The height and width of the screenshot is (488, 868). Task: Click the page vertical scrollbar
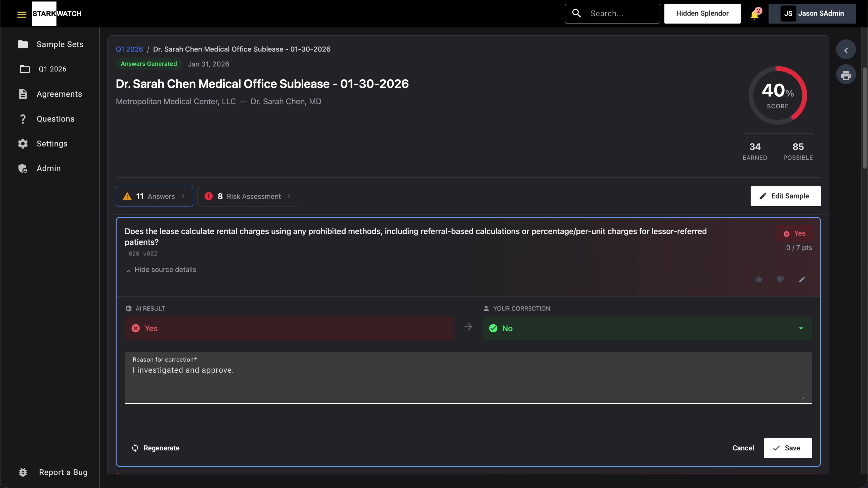(865, 118)
